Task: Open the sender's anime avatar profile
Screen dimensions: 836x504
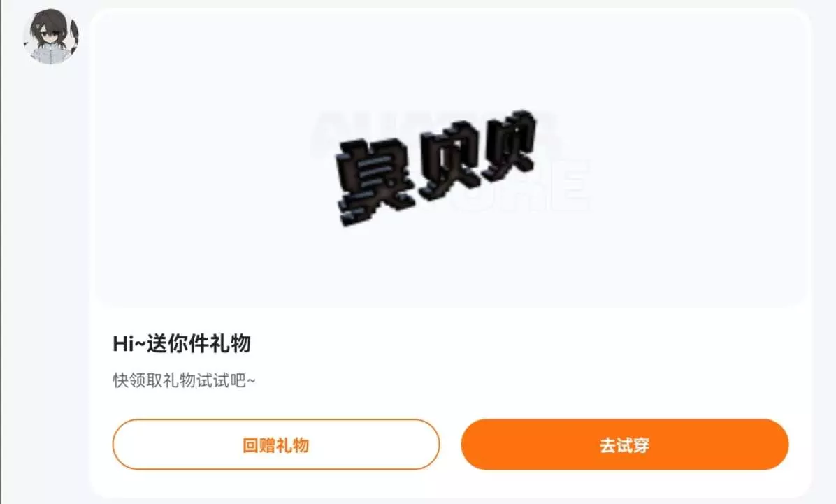Action: (50, 36)
